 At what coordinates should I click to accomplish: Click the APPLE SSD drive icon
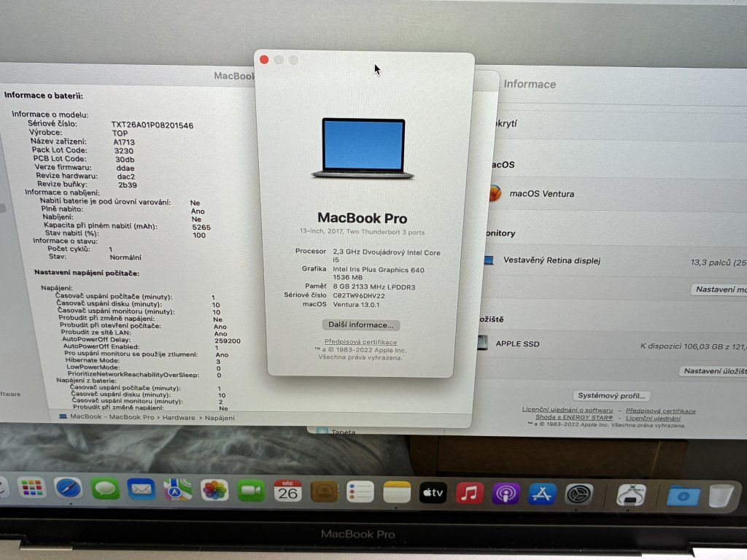pos(483,342)
